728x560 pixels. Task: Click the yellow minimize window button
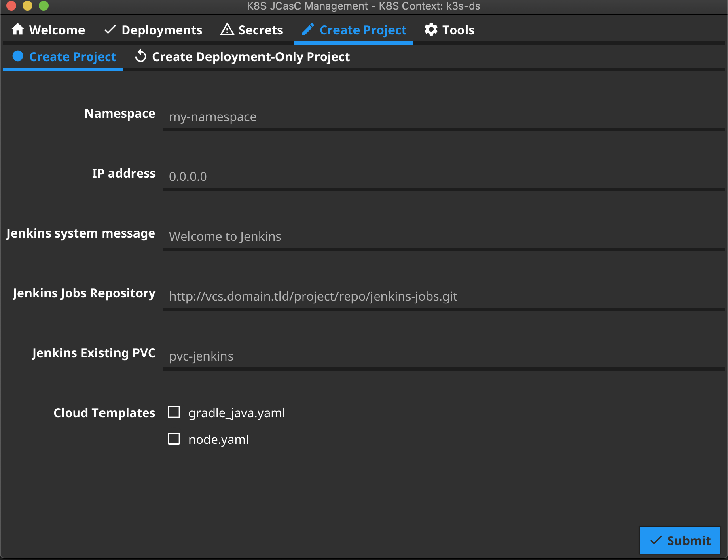[28, 6]
